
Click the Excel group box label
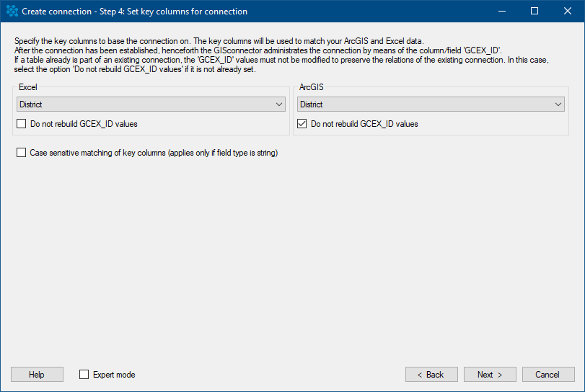[x=28, y=87]
